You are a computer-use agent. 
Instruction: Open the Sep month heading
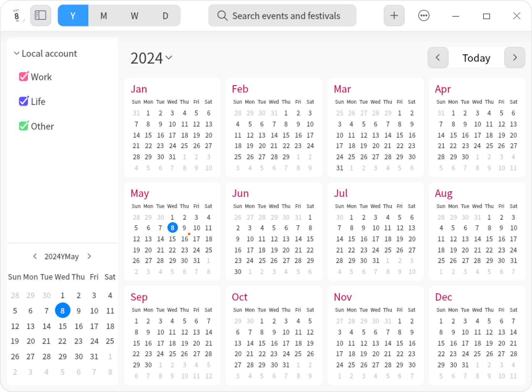click(139, 297)
